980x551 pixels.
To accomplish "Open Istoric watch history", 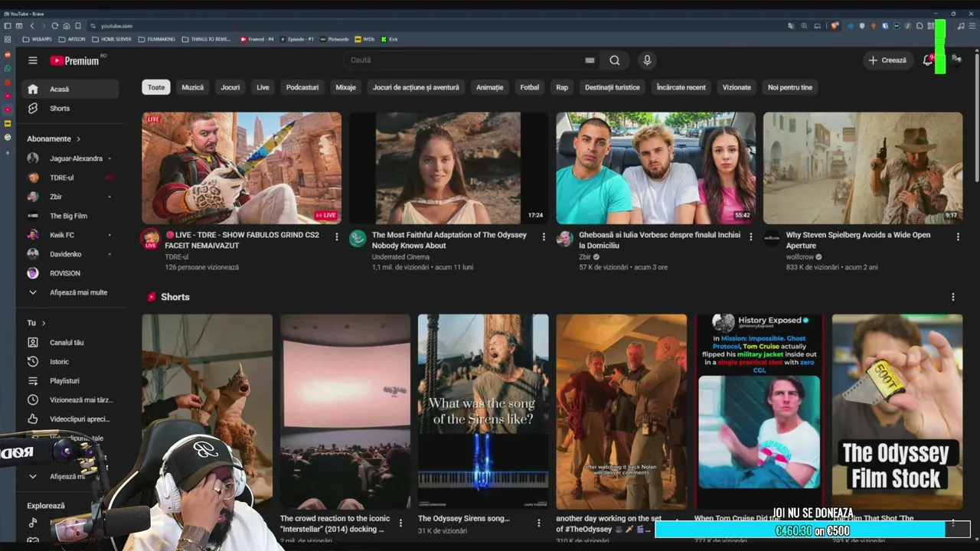I will click(70, 361).
